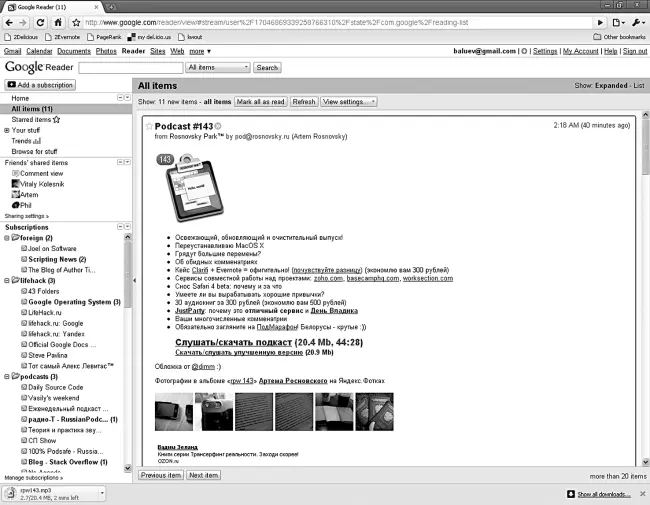This screenshot has width=650, height=505.
Task: Reload the page with refresh icon
Action: point(40,22)
